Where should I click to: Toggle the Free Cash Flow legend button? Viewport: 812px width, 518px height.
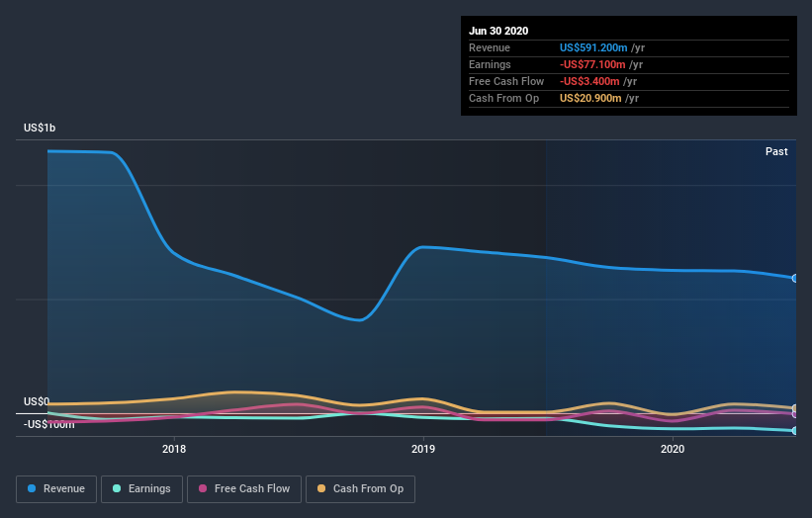coord(244,489)
